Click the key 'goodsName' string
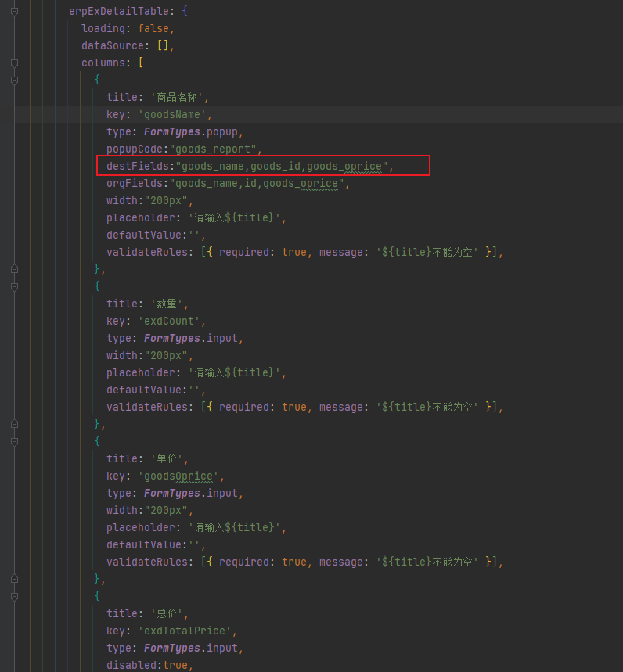 click(171, 114)
